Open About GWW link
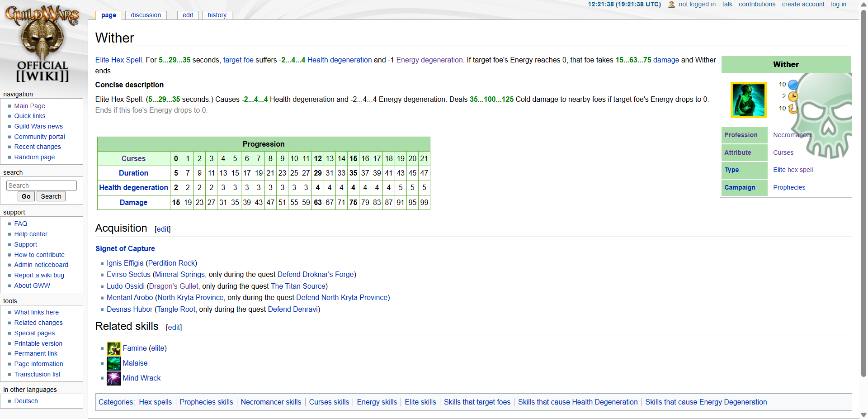 [32, 286]
